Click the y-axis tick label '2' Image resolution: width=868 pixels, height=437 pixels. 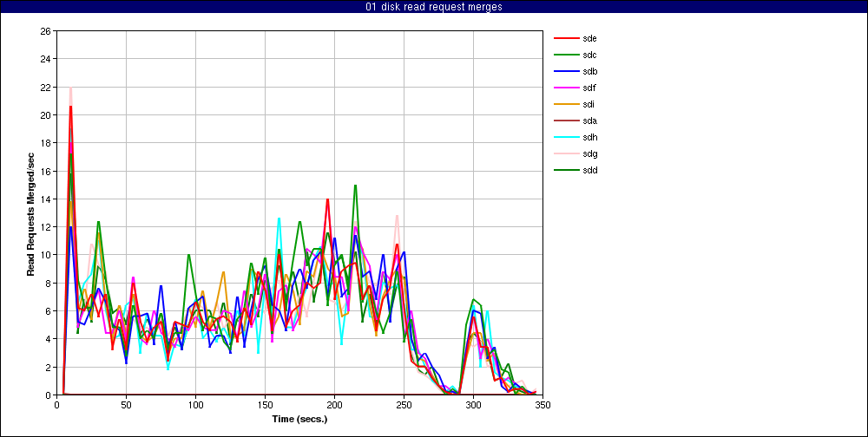(x=48, y=368)
